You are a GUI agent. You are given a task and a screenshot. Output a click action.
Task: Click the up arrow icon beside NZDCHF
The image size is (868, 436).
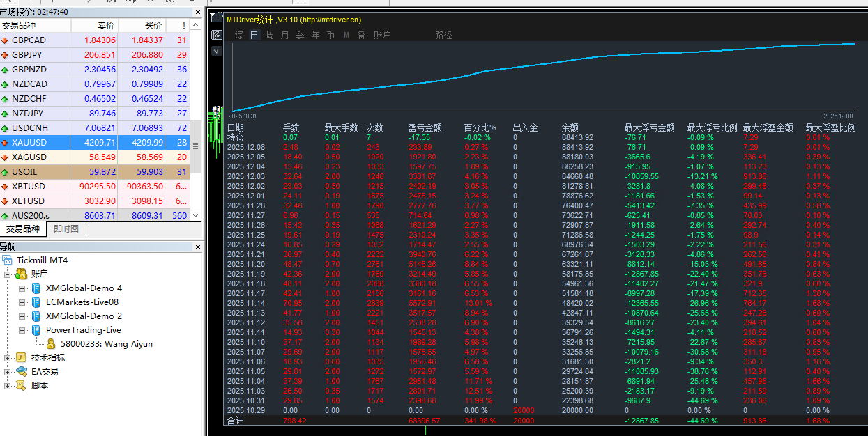point(6,99)
